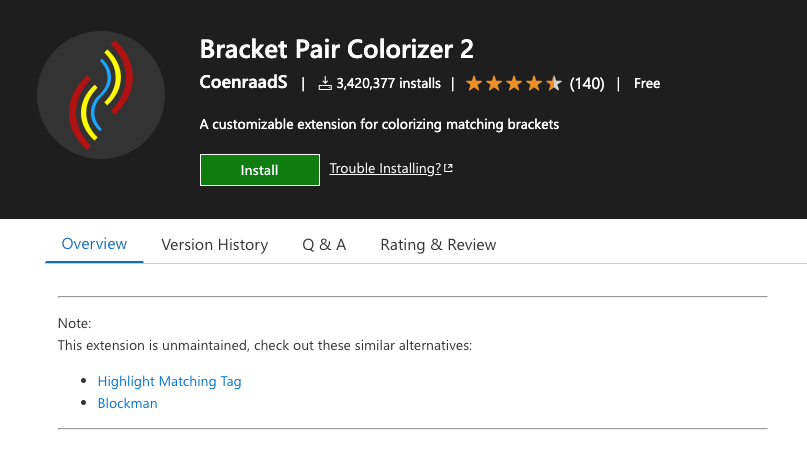Click the Bracket Pair Colorizer logo icon
The image size is (807, 452).
[101, 95]
